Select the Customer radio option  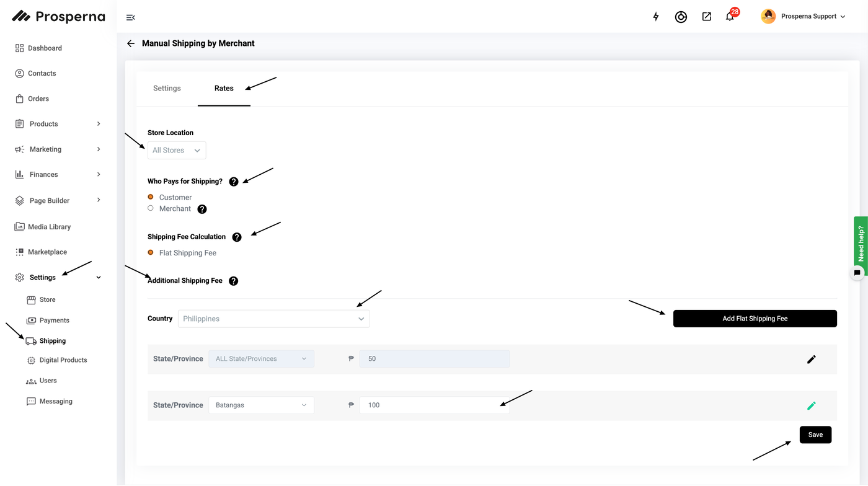pos(151,197)
